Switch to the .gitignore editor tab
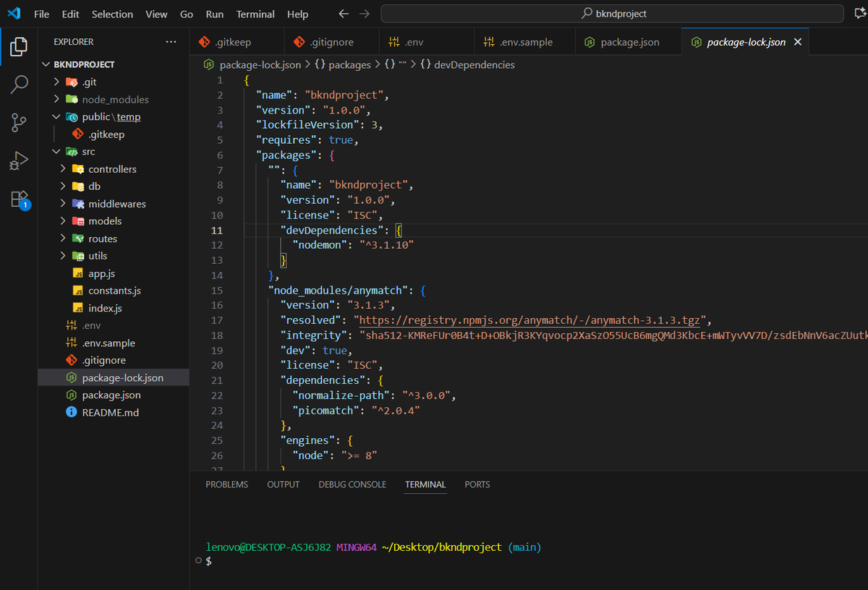The image size is (868, 590). (331, 42)
